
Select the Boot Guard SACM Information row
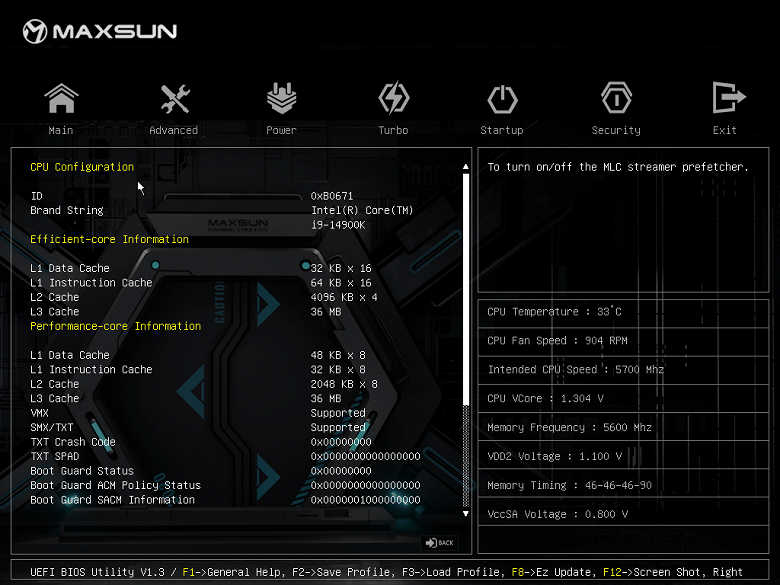225,500
